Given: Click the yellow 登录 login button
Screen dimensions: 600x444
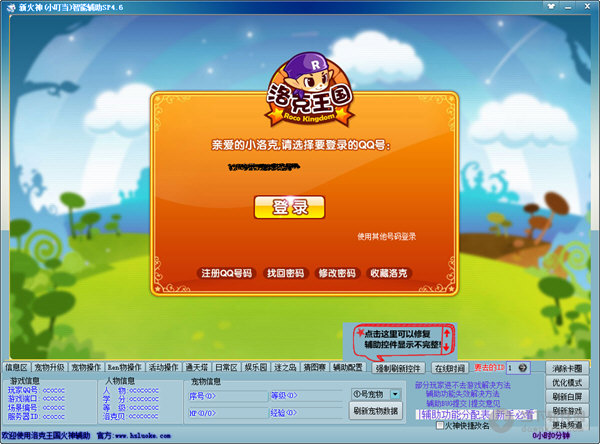Looking at the screenshot, I should pyautogui.click(x=290, y=207).
